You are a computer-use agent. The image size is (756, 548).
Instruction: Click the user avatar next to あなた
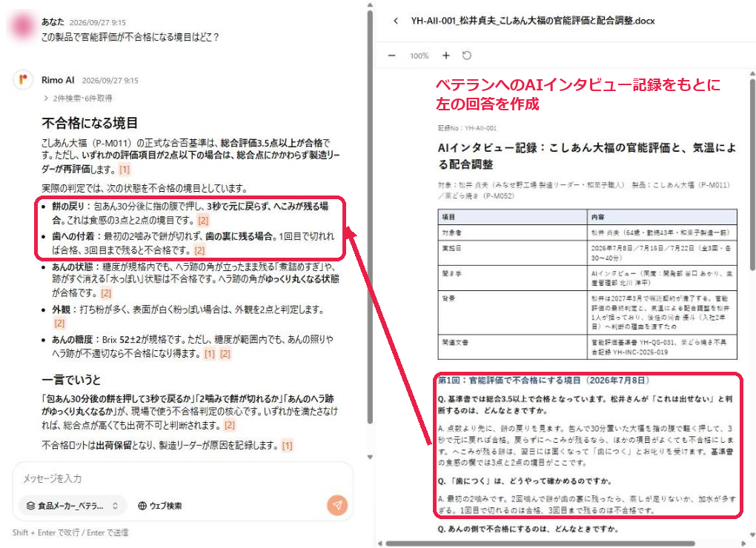click(x=23, y=25)
